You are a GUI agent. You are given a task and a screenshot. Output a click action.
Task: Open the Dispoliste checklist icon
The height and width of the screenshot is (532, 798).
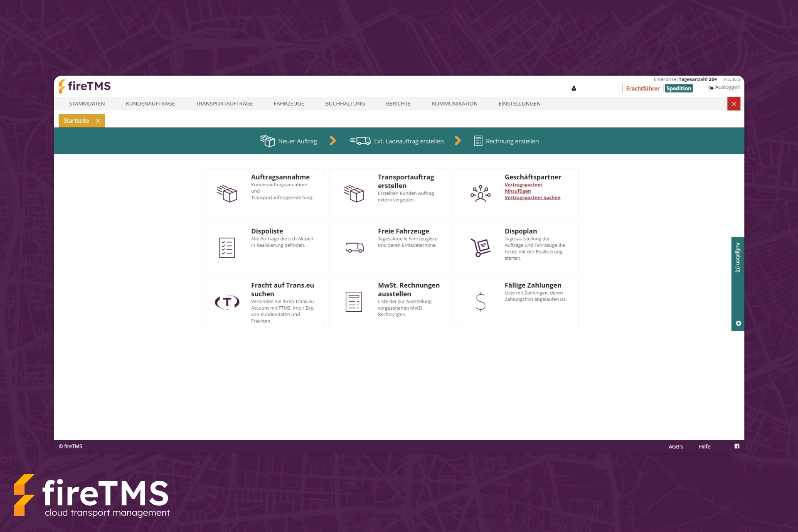pyautogui.click(x=227, y=248)
